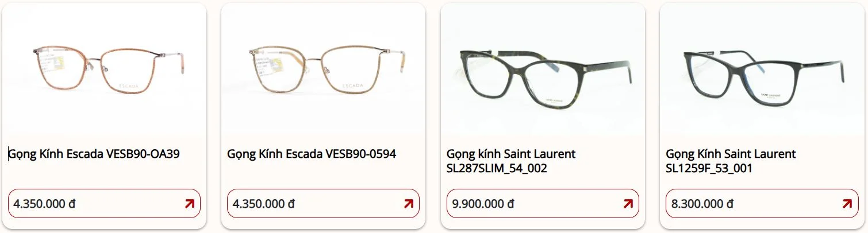Image resolution: width=868 pixels, height=233 pixels.
Task: Click the 8.300.000 đ price button
Action: point(762,203)
